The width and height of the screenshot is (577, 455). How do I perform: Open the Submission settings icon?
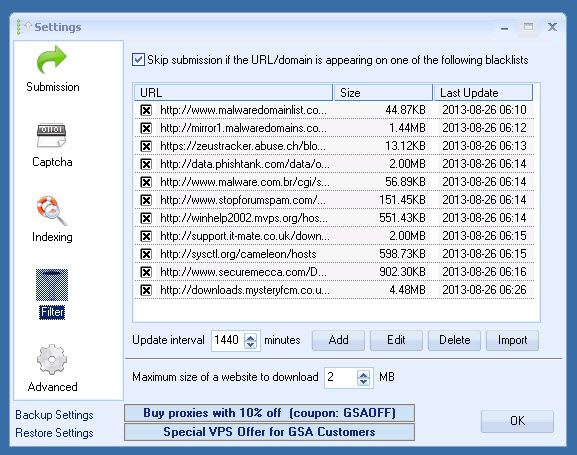(x=52, y=59)
